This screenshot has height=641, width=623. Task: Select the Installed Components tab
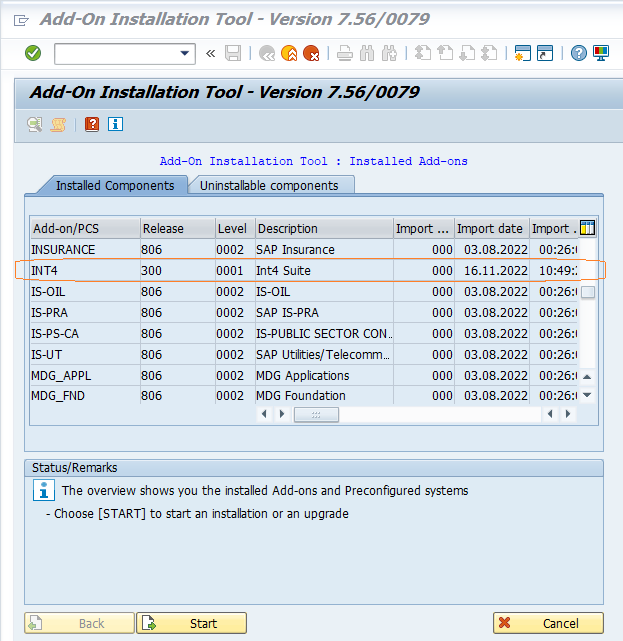[x=114, y=185]
